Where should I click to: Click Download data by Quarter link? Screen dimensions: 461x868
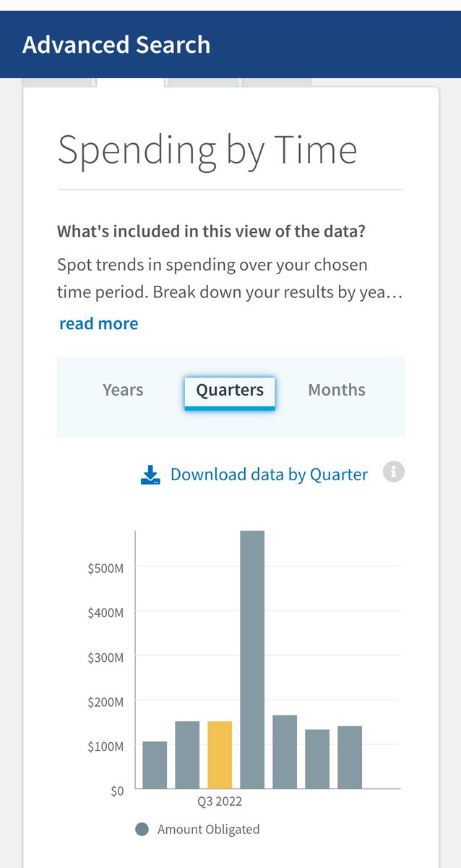click(x=269, y=475)
